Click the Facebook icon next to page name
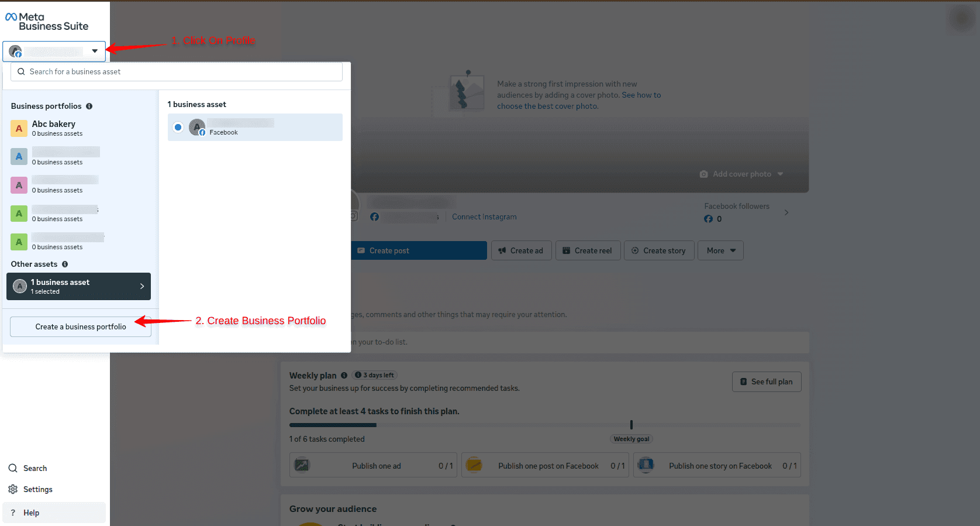Viewport: 980px width, 526px height. click(375, 217)
